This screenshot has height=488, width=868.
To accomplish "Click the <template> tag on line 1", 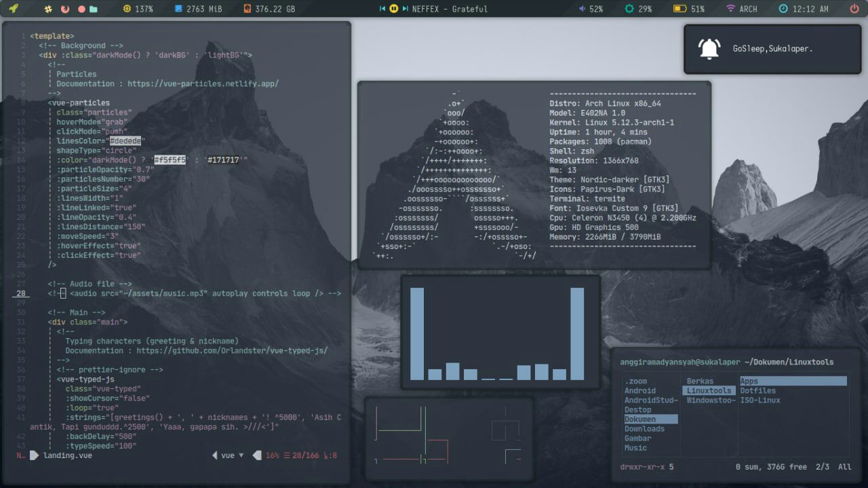I will click(x=52, y=36).
